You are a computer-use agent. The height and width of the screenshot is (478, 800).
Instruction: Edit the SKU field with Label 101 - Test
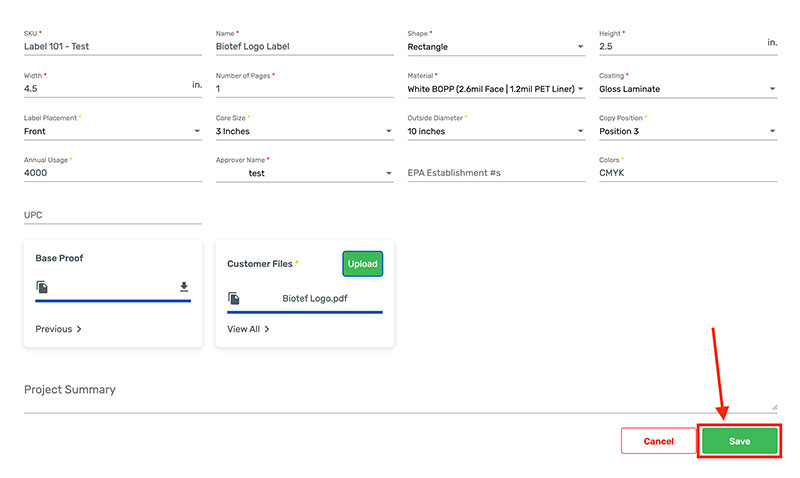[113, 46]
